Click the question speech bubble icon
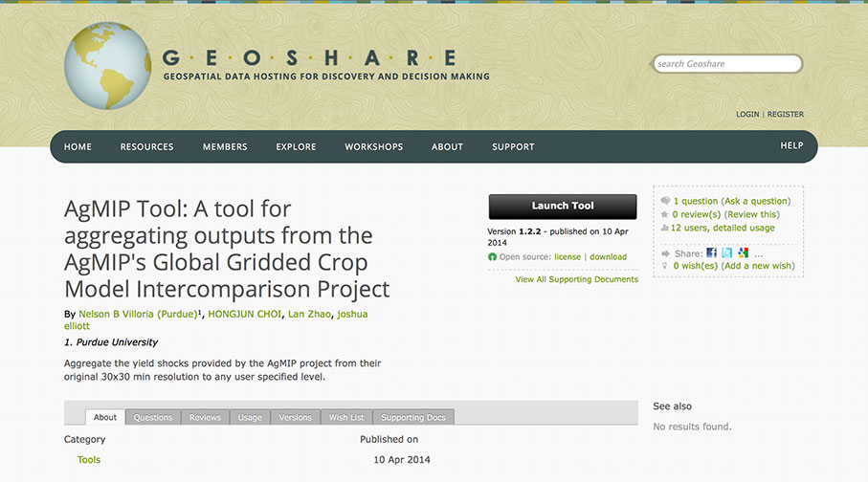The image size is (868, 482). [x=665, y=200]
